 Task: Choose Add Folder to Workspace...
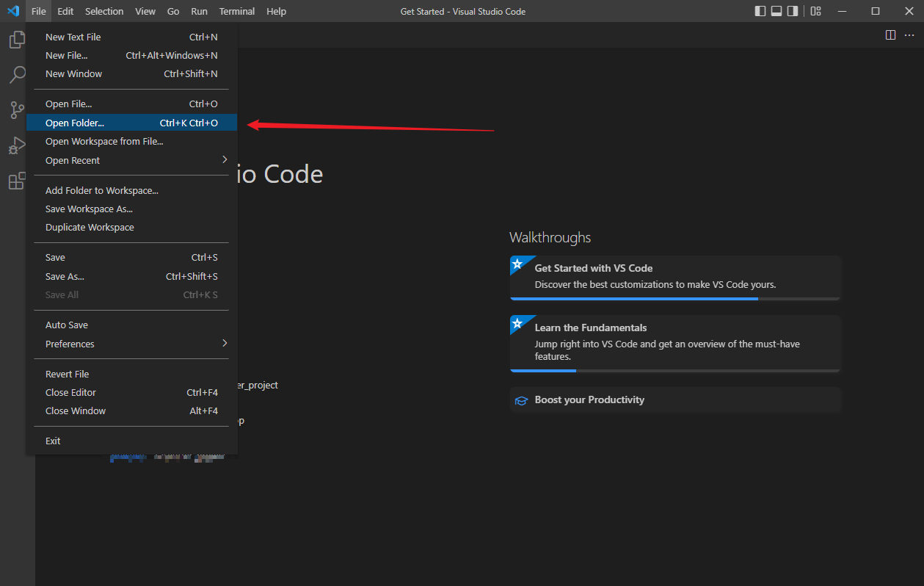pos(131,190)
